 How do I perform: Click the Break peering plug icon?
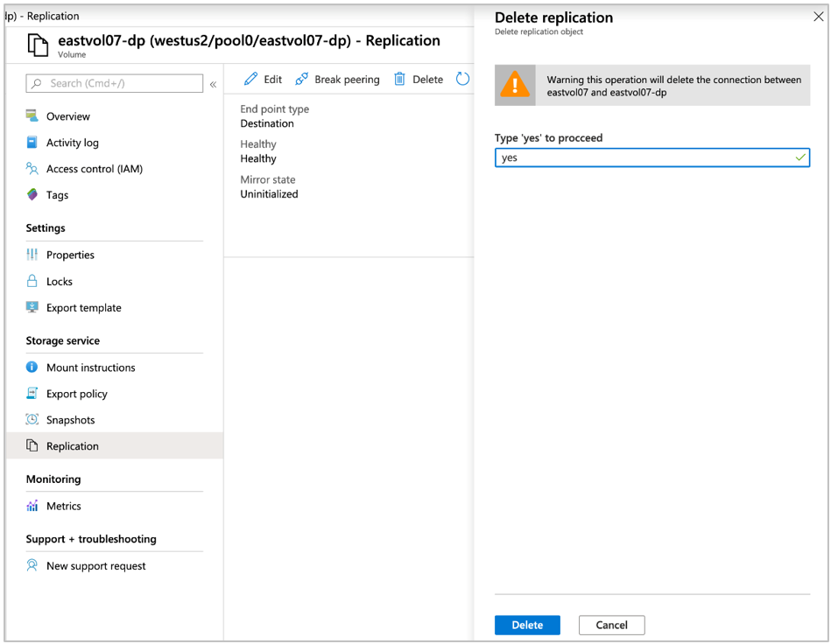click(301, 79)
